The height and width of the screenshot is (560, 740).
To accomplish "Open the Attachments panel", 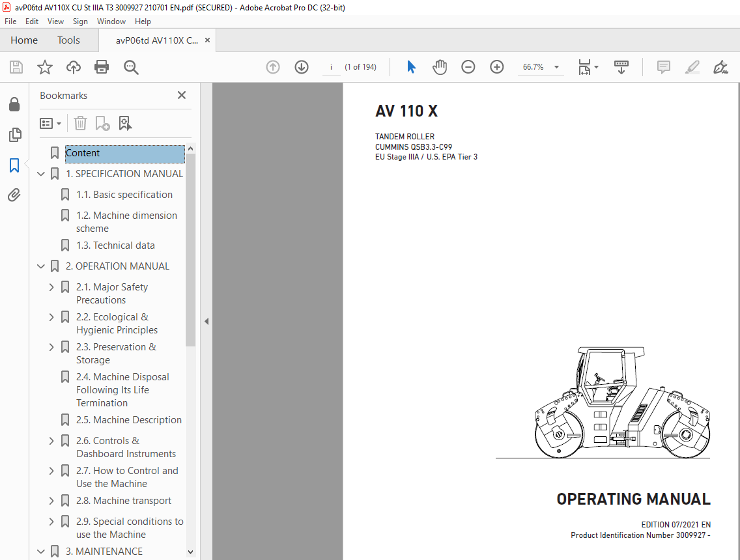I will (14, 195).
